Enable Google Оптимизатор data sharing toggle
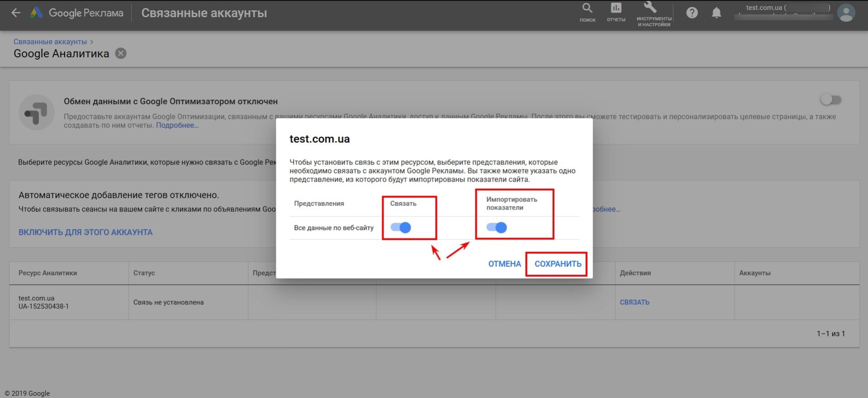This screenshot has height=398, width=868. tap(830, 100)
